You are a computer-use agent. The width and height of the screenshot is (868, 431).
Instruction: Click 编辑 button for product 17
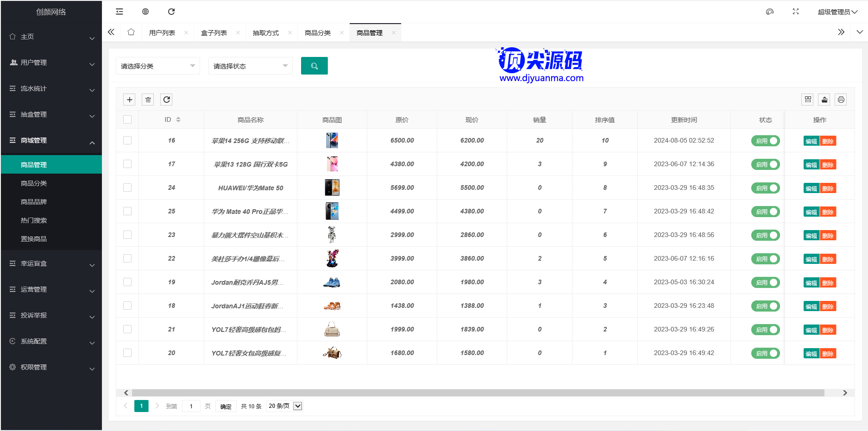click(x=811, y=165)
